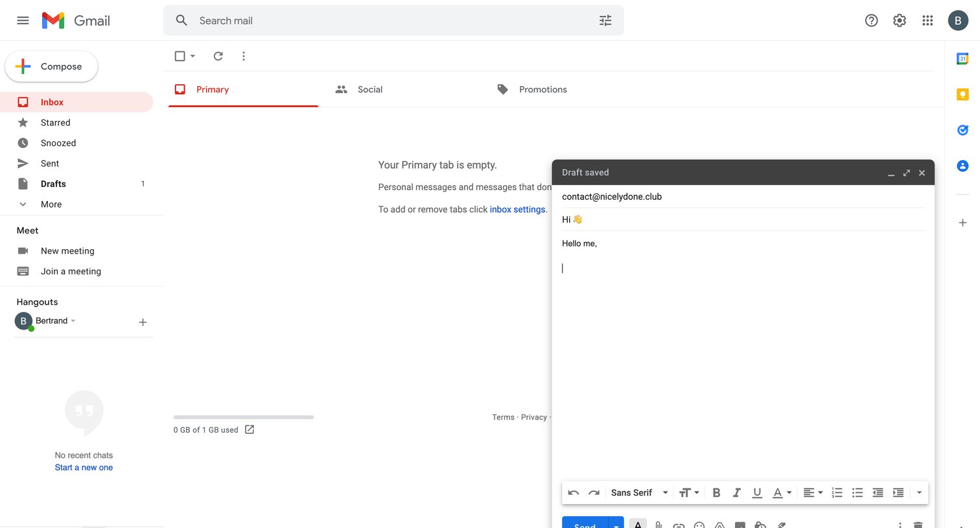Open the More options menu above the tabs
980x528 pixels.
tap(244, 56)
